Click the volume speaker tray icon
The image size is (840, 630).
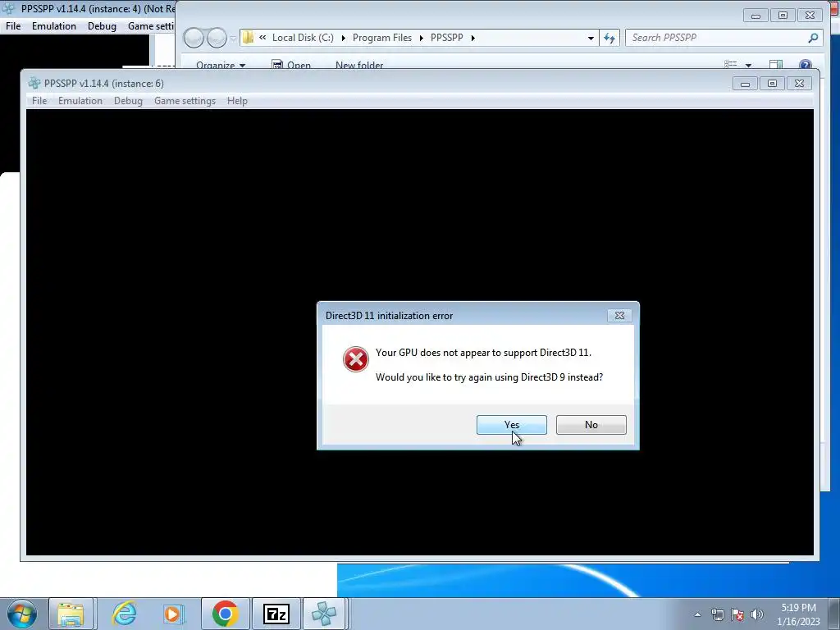(757, 614)
